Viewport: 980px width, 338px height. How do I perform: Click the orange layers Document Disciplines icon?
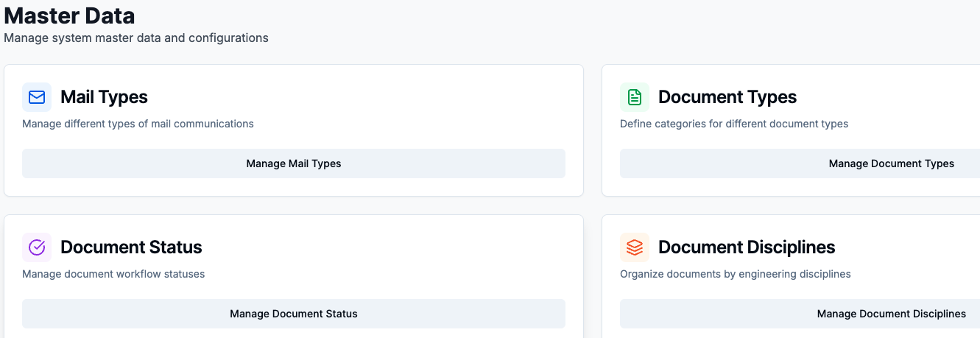tap(635, 247)
